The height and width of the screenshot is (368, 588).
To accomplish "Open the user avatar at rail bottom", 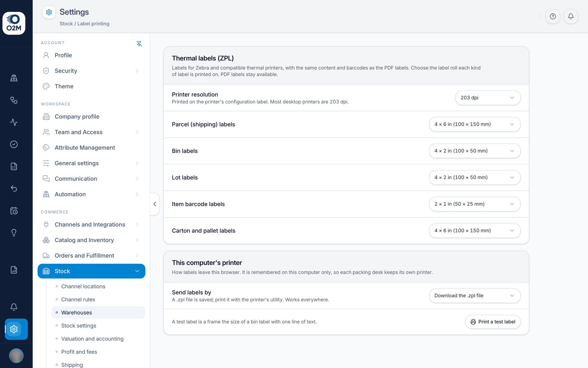I will [16, 355].
